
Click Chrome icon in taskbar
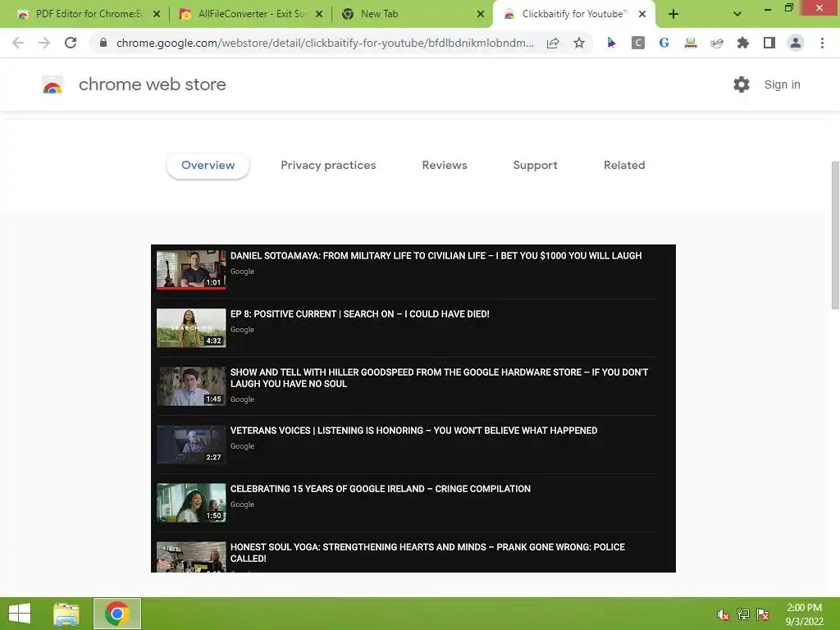tap(116, 614)
